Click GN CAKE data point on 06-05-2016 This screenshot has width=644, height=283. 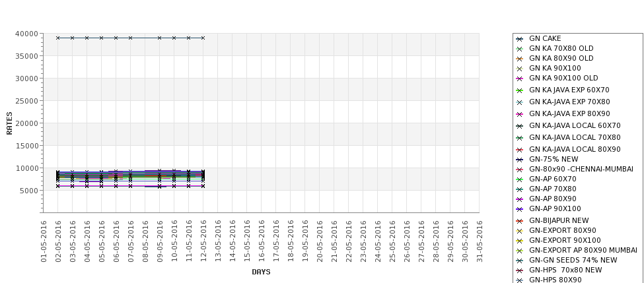click(x=116, y=38)
